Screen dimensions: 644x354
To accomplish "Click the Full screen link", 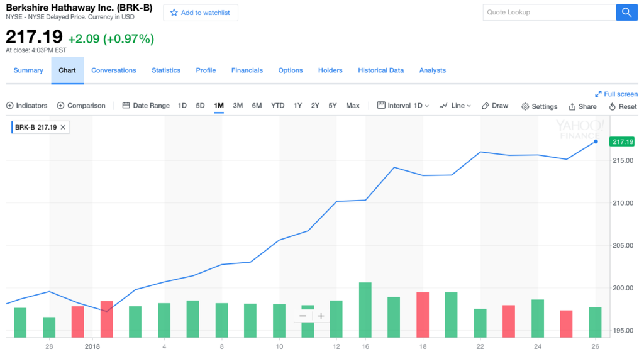I will 621,94.
